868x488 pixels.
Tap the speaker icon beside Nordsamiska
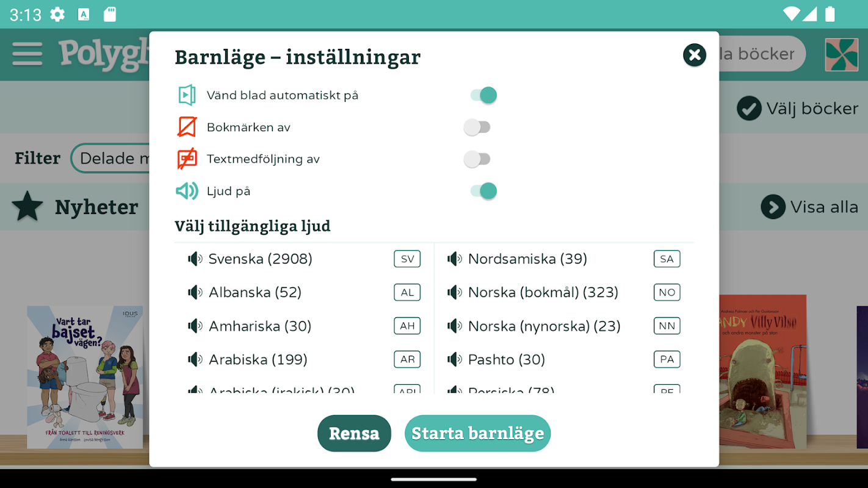[454, 259]
